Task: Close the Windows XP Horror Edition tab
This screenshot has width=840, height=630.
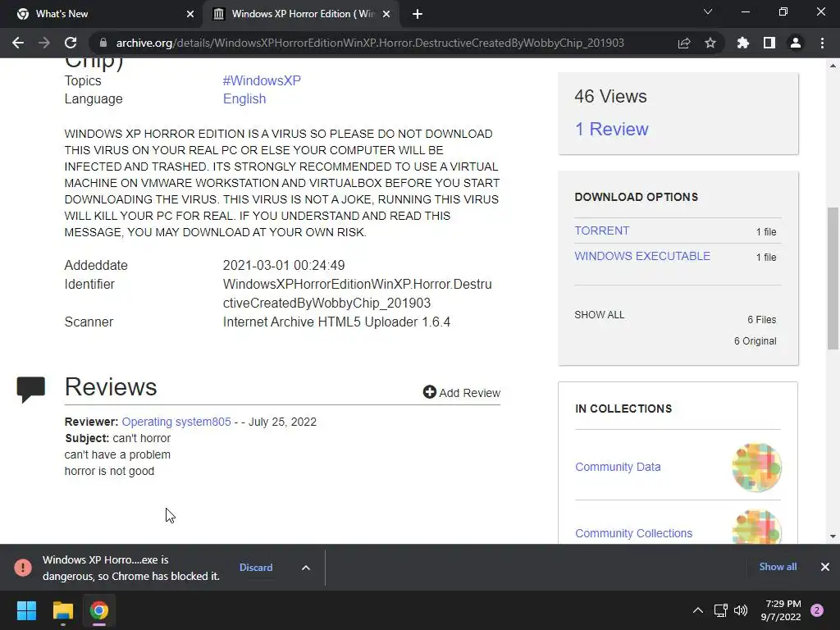Action: pyautogui.click(x=386, y=14)
